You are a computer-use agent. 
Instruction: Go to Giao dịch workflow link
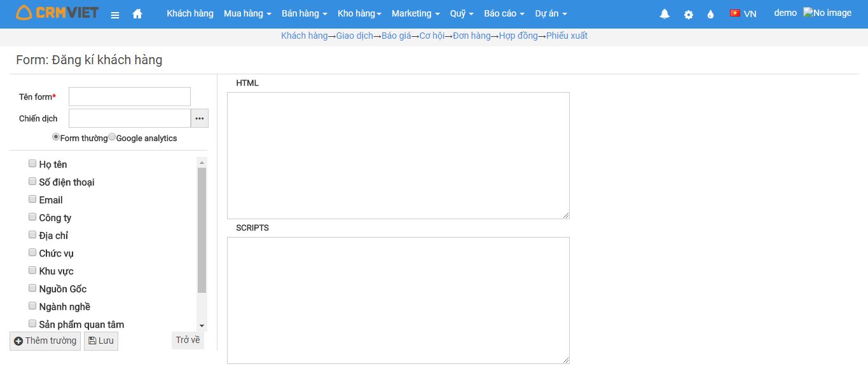click(x=355, y=36)
